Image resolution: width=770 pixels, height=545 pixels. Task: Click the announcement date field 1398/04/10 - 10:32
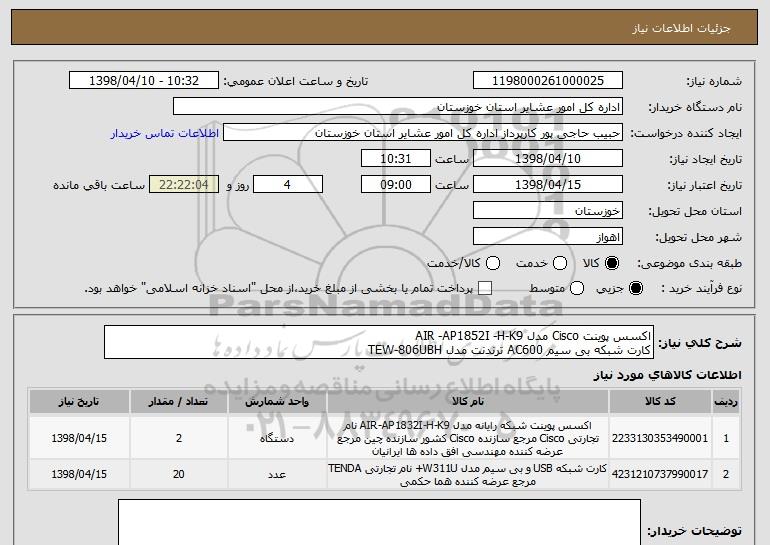point(144,81)
